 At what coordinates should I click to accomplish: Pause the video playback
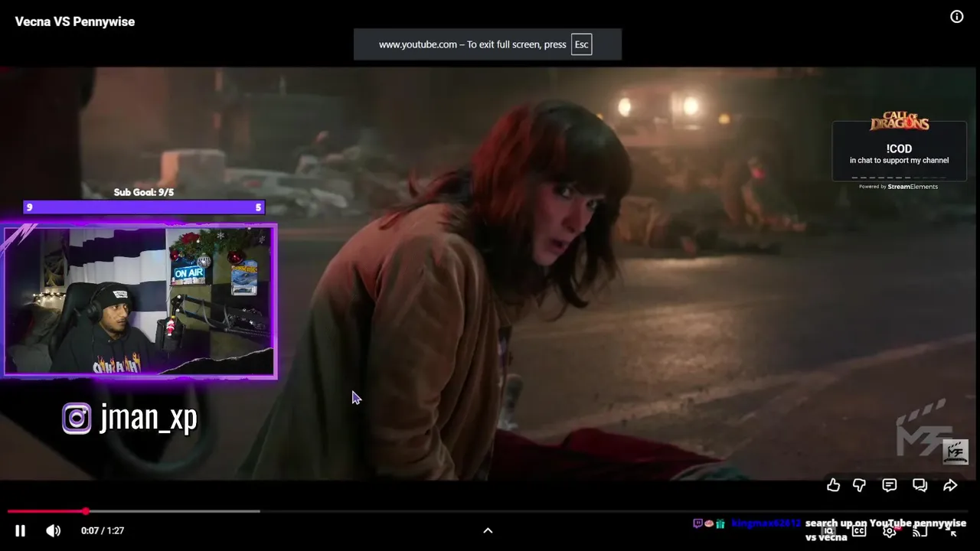pos(21,530)
